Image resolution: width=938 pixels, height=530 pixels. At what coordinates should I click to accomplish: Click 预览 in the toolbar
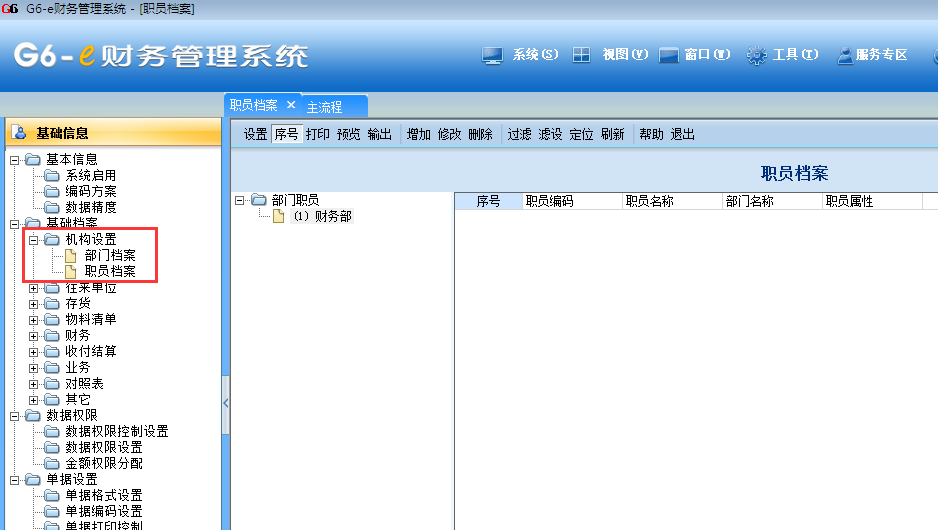[x=349, y=134]
